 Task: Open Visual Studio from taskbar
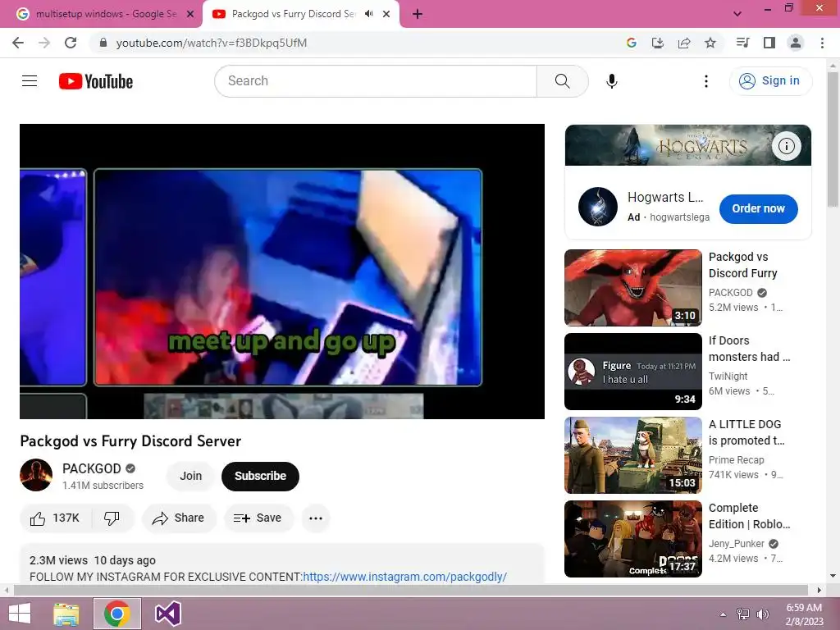pyautogui.click(x=167, y=614)
